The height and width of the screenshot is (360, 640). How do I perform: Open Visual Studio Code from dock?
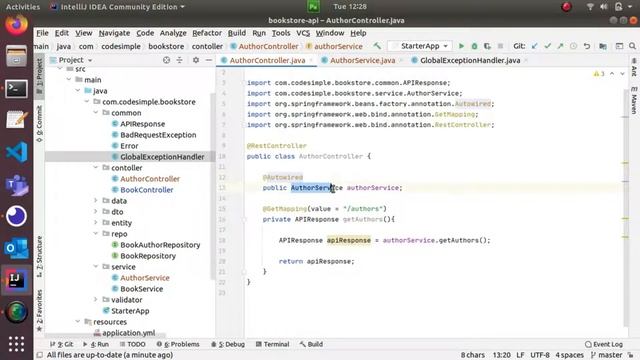[16, 152]
